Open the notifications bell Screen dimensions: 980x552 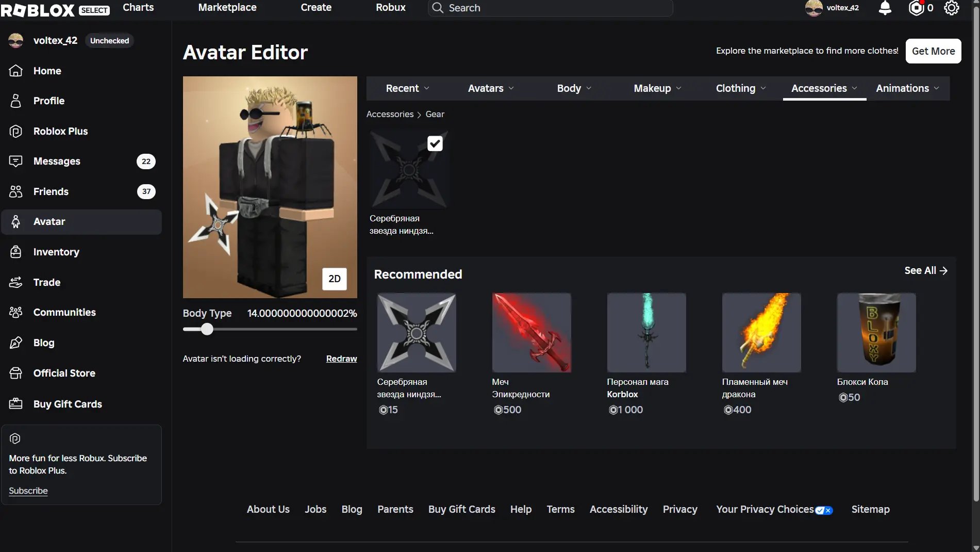pos(885,8)
